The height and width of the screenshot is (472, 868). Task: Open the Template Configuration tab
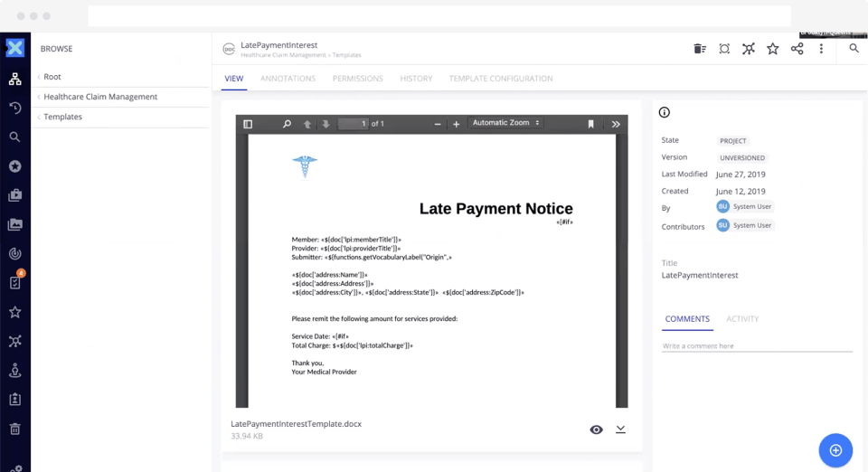click(500, 79)
